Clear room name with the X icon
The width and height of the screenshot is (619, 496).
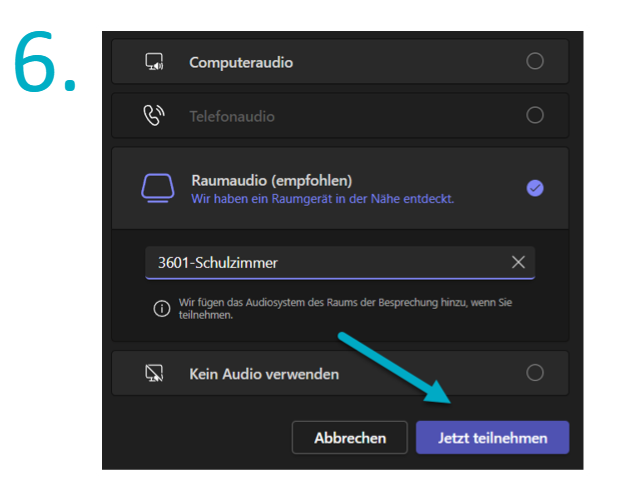(x=518, y=262)
